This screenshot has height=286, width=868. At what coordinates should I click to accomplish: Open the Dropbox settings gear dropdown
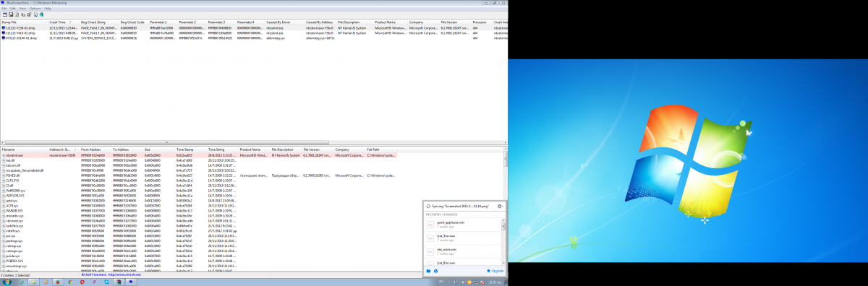[x=500, y=206]
